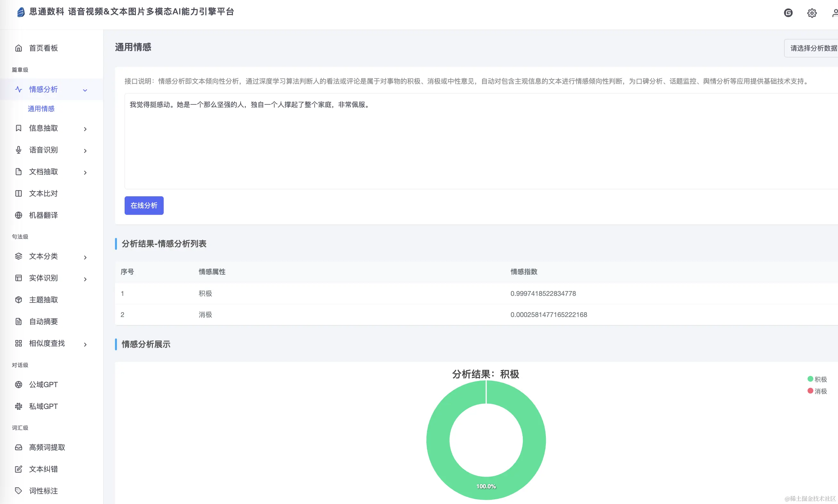Click the circular G icon in header

pos(788,13)
